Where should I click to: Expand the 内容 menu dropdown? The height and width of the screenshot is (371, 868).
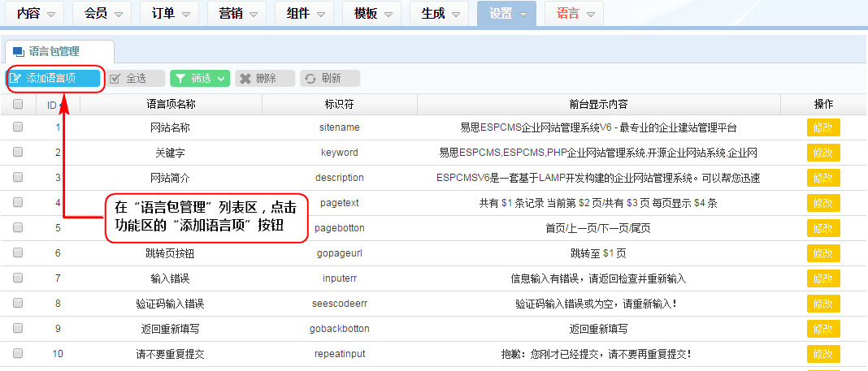click(36, 14)
